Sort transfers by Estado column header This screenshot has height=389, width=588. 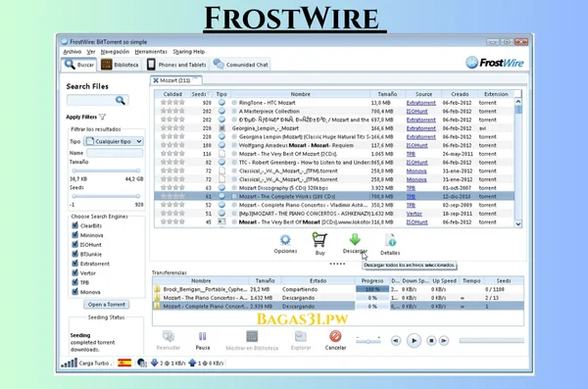tap(318, 280)
